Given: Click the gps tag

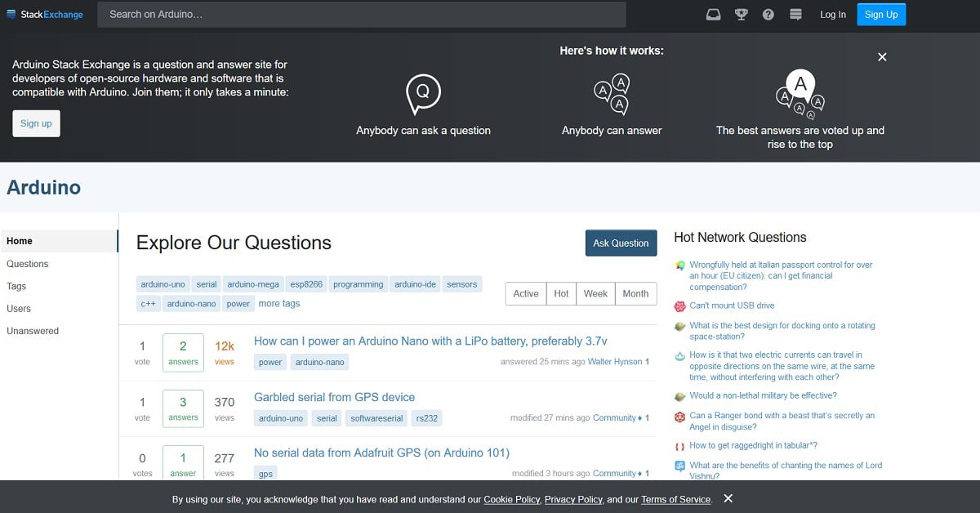Looking at the screenshot, I should [265, 474].
